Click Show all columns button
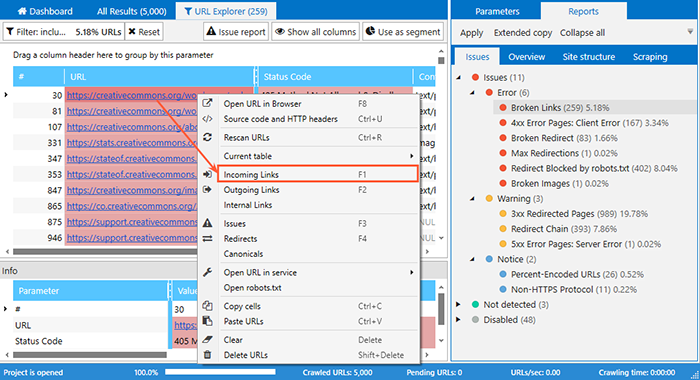700x380 pixels. pyautogui.click(x=315, y=32)
